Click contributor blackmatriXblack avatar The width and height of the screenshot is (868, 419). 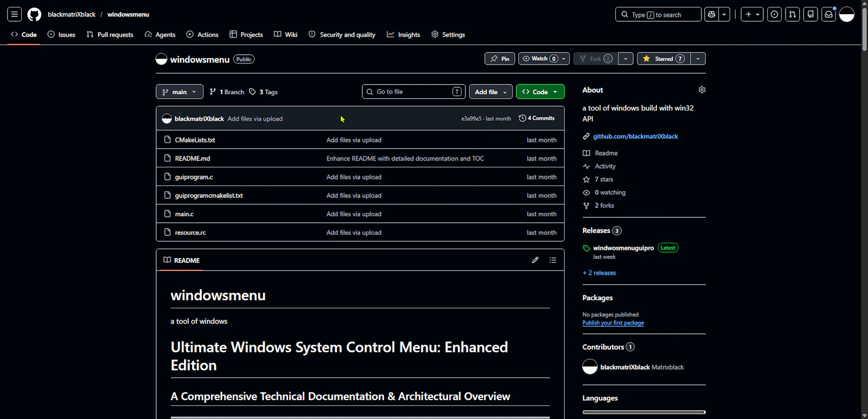(x=590, y=367)
